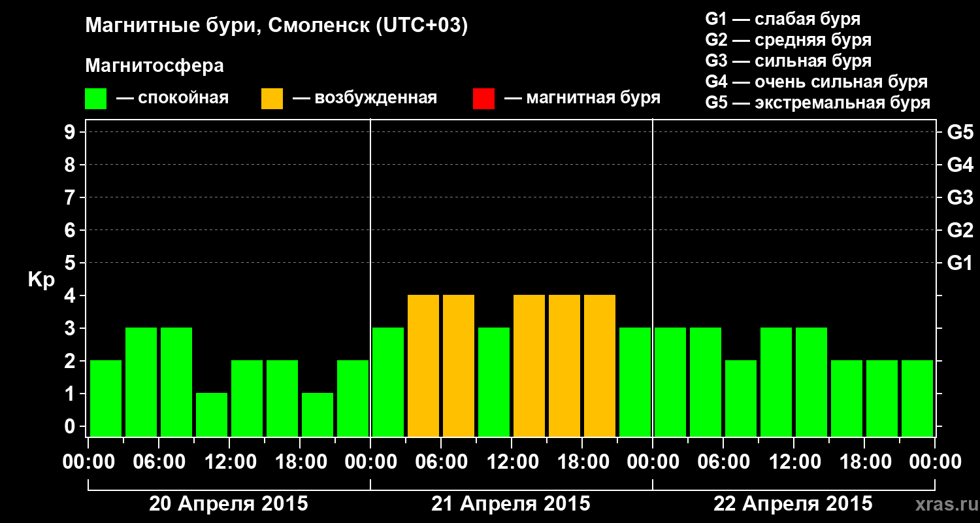Click the 'G3 — сильная буря' legend line
980x523 pixels.
pyautogui.click(x=788, y=61)
